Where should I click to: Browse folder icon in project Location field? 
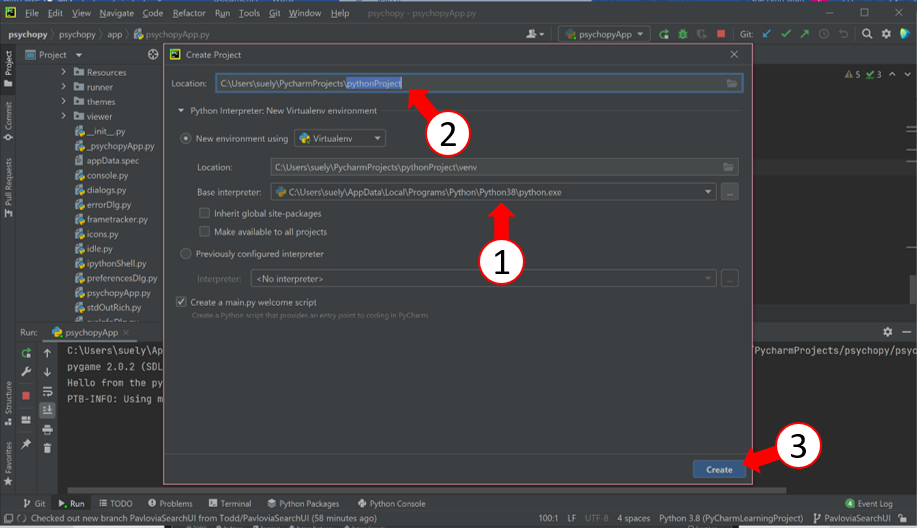732,84
